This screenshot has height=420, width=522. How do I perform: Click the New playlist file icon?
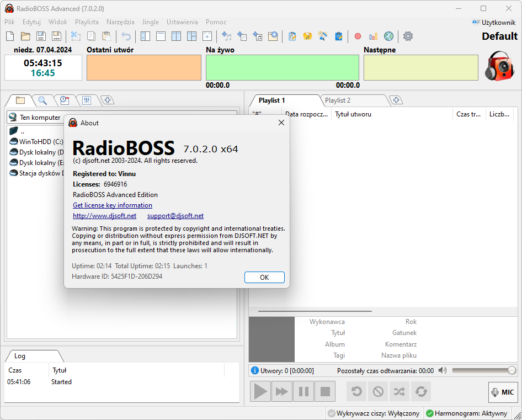(10, 36)
